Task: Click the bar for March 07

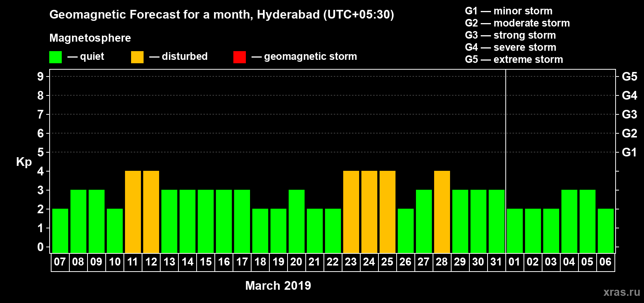Action: click(60, 231)
